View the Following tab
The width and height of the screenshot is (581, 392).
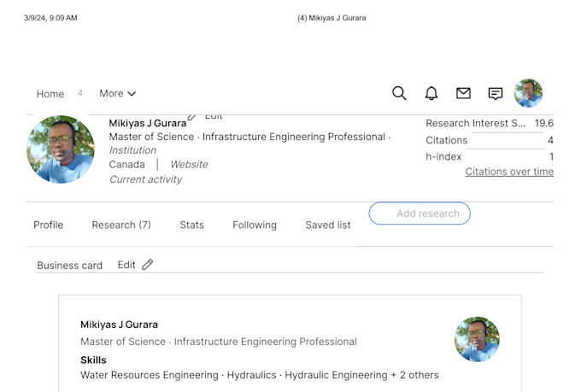coord(255,225)
